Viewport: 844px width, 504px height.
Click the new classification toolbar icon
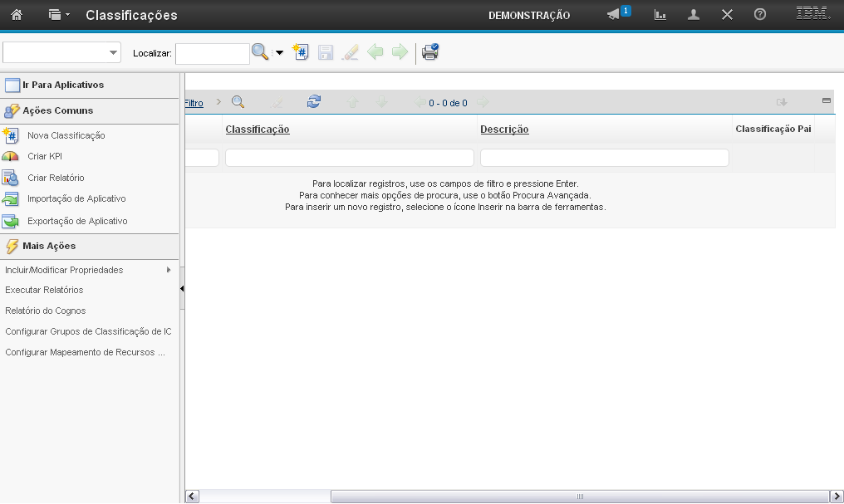pos(301,52)
